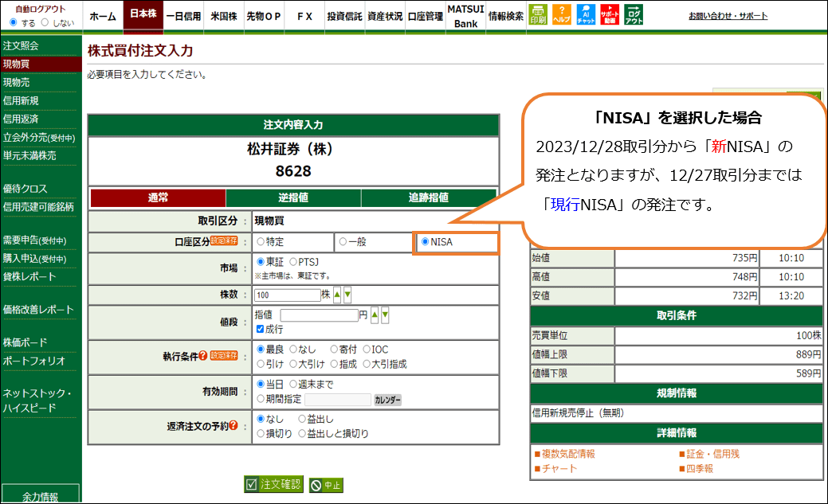
Task: Select 大引指成 execution condition
Action: point(367,364)
